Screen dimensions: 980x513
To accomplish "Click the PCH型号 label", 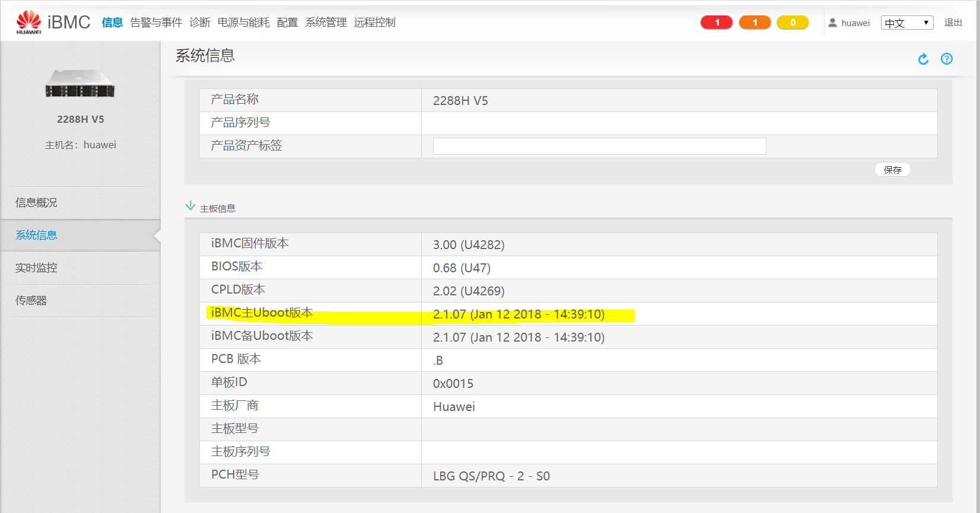I will 235,474.
